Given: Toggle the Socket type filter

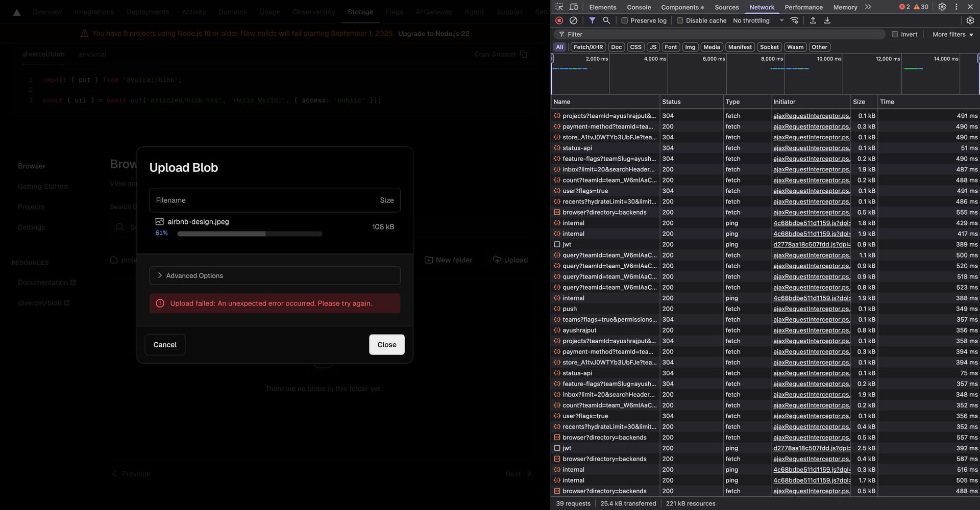Looking at the screenshot, I should click(x=769, y=47).
